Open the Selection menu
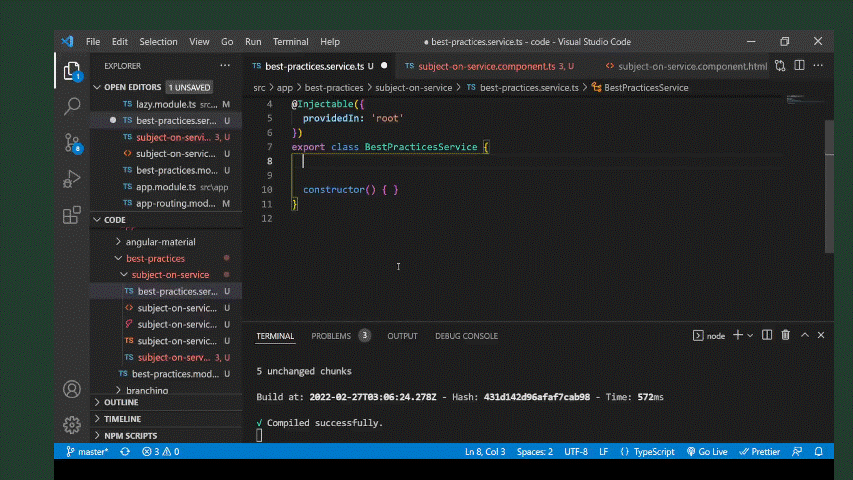The height and width of the screenshot is (480, 853). tap(158, 42)
